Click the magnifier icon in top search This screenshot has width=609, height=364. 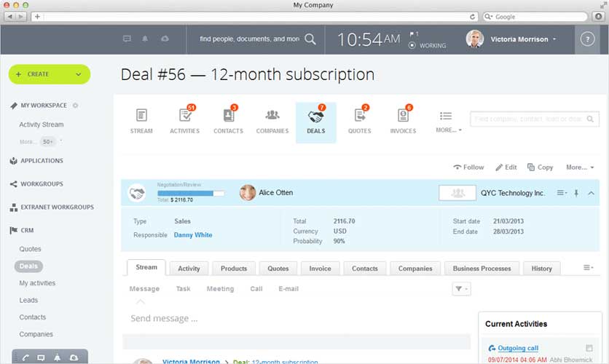click(310, 39)
